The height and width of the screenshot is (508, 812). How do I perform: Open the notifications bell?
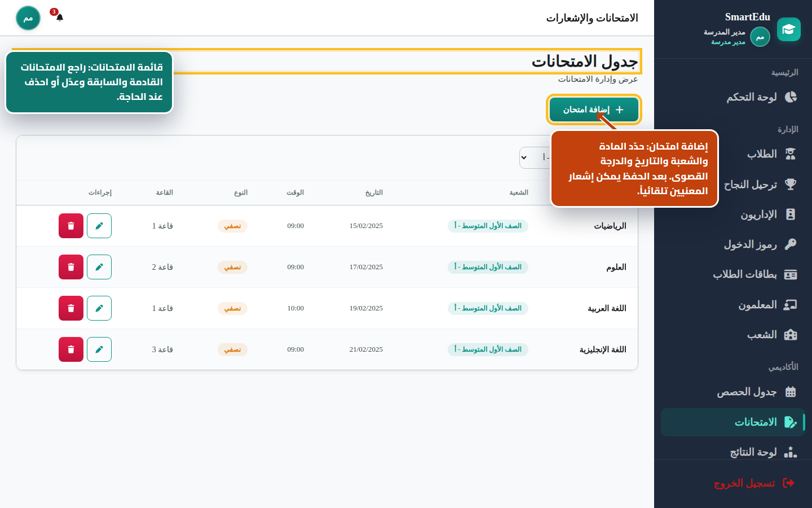tap(60, 17)
